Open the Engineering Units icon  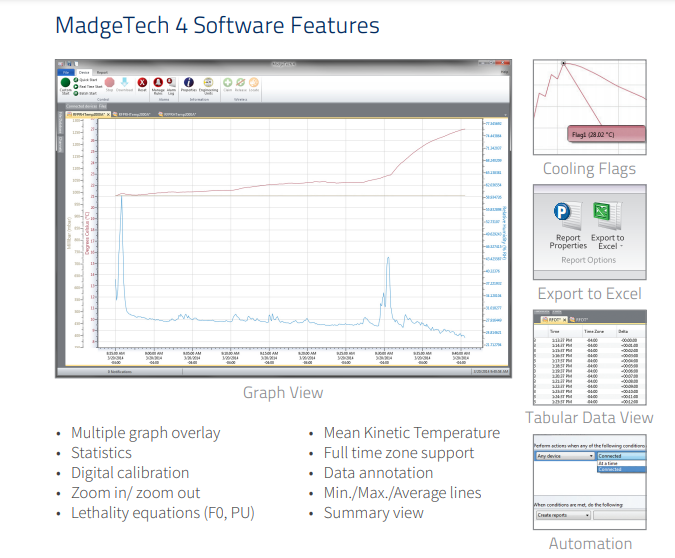(x=208, y=82)
